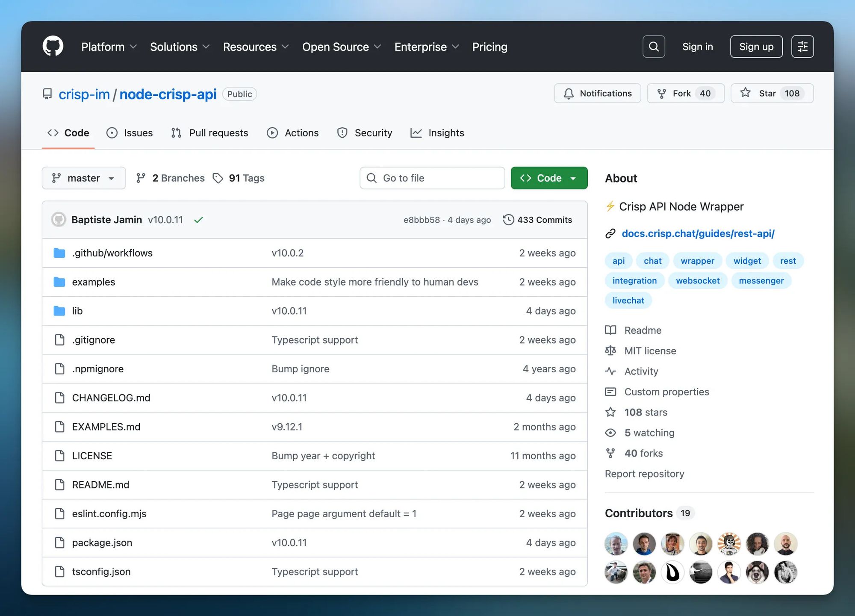Viewport: 855px width, 616px height.
Task: Click the green commit status checkmark
Action: [x=198, y=220]
